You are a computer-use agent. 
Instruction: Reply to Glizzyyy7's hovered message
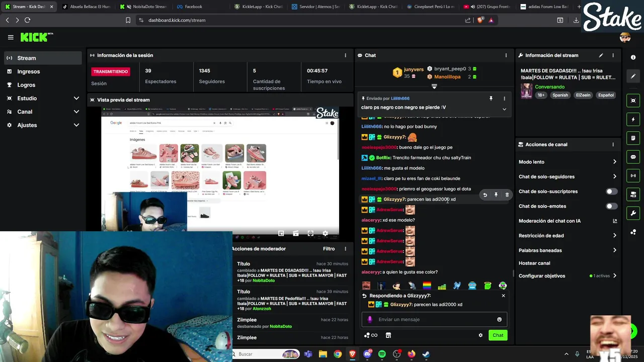[485, 195]
